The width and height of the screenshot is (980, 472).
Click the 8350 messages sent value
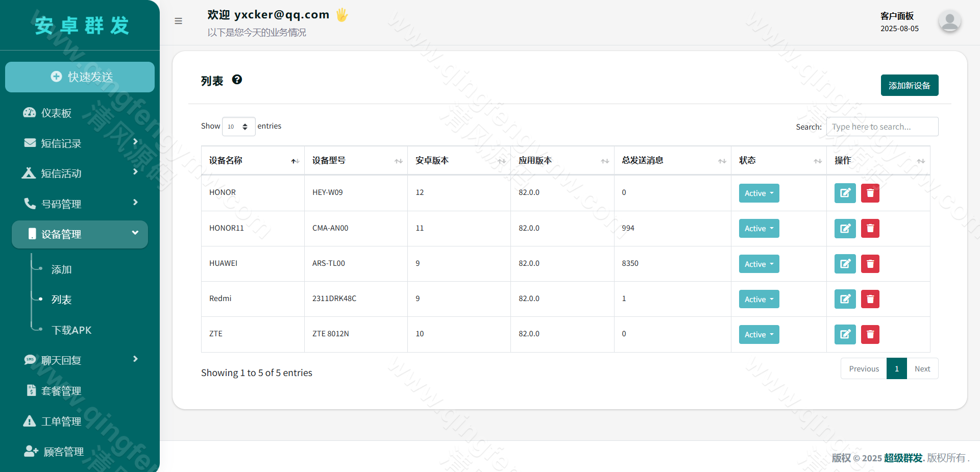[x=630, y=263]
